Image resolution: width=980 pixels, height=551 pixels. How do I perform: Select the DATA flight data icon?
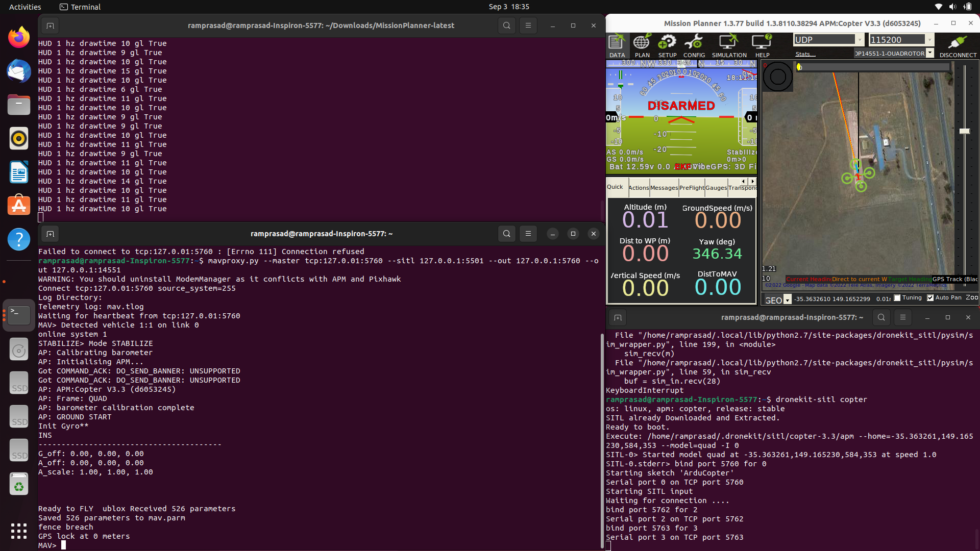[x=617, y=46]
